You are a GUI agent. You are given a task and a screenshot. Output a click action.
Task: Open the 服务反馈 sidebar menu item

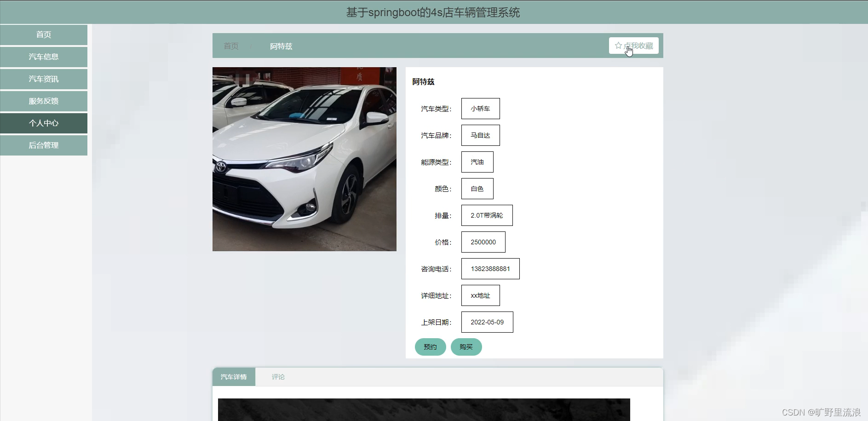click(44, 101)
